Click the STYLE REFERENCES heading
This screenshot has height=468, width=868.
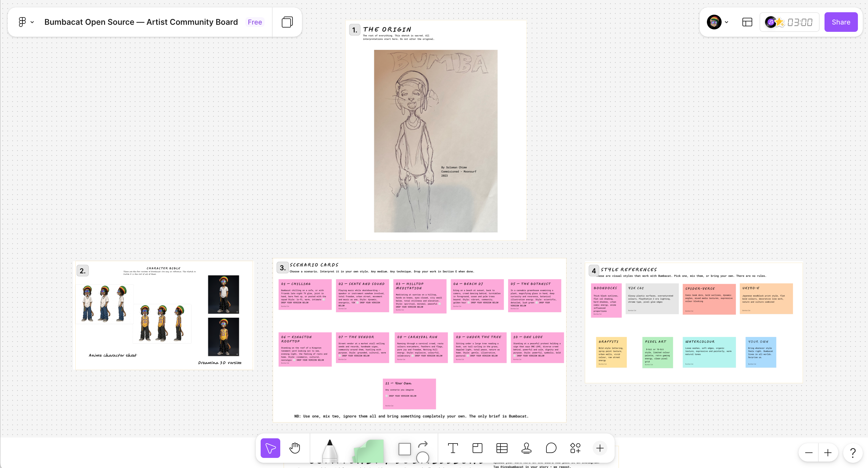point(629,270)
